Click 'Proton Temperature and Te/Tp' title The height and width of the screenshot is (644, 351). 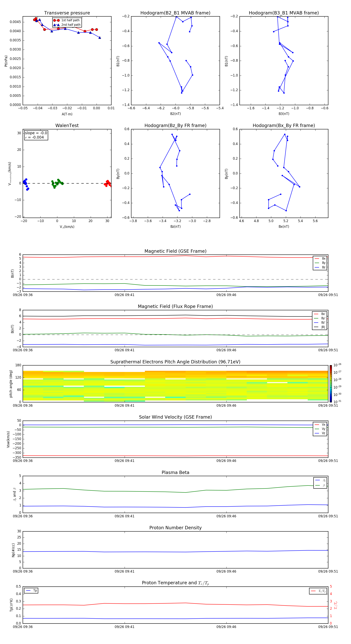tap(175, 583)
